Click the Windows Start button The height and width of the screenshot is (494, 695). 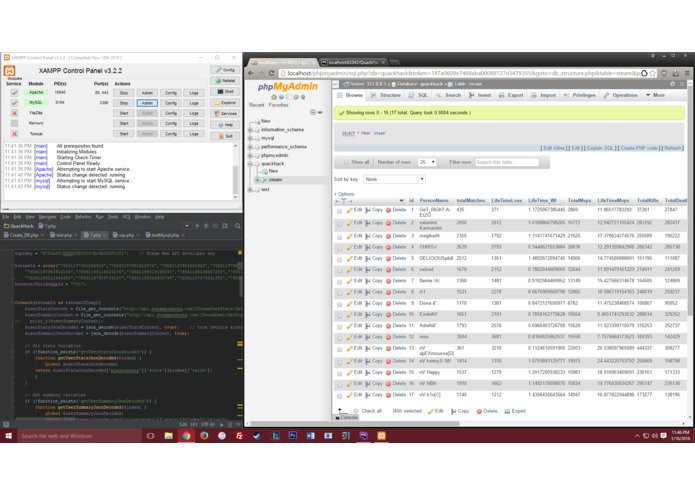pyautogui.click(x=8, y=436)
